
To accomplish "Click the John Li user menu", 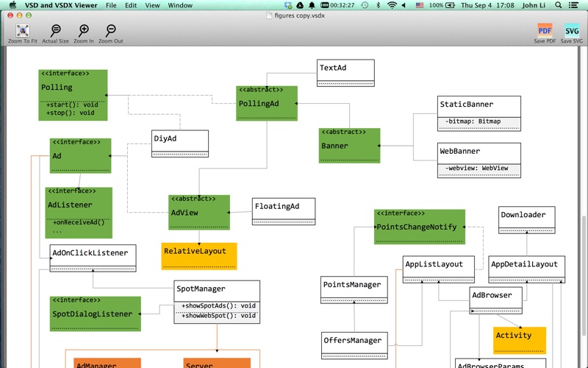I will pyautogui.click(x=534, y=5).
